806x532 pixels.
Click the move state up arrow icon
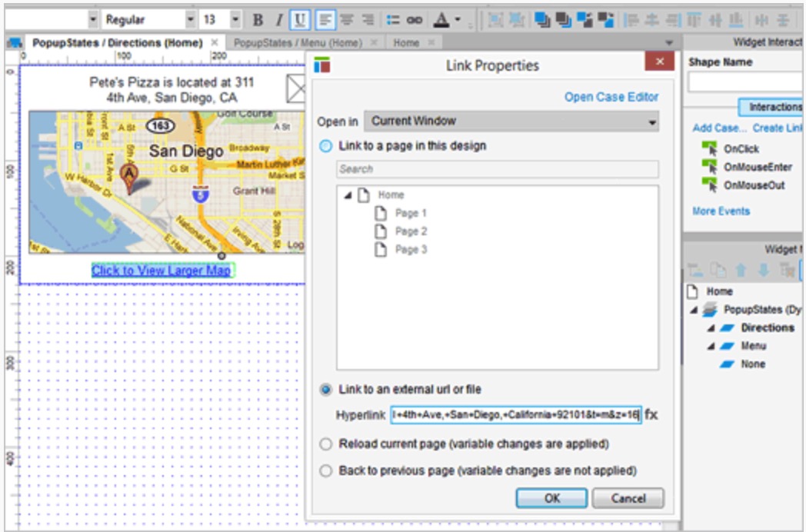[x=741, y=271]
